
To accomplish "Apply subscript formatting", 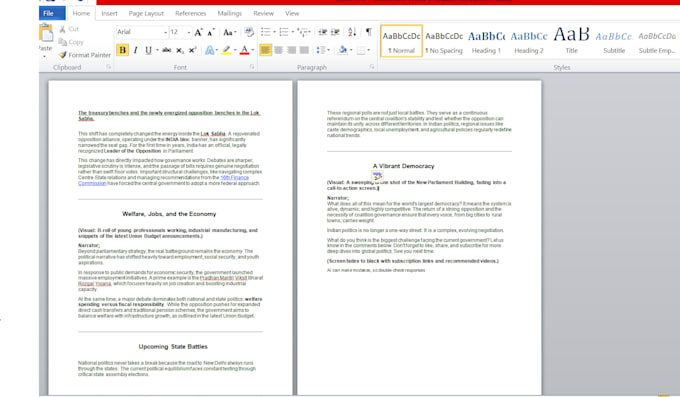I will [x=180, y=50].
